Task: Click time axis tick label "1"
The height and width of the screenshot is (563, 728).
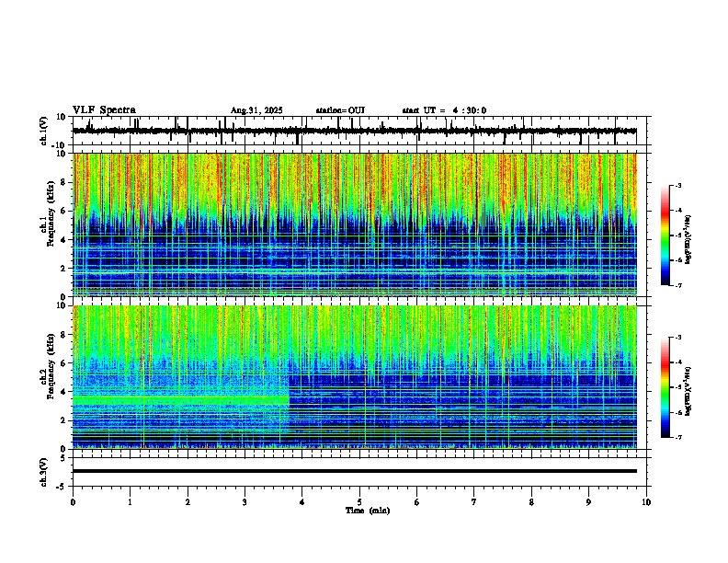Action: coord(130,502)
